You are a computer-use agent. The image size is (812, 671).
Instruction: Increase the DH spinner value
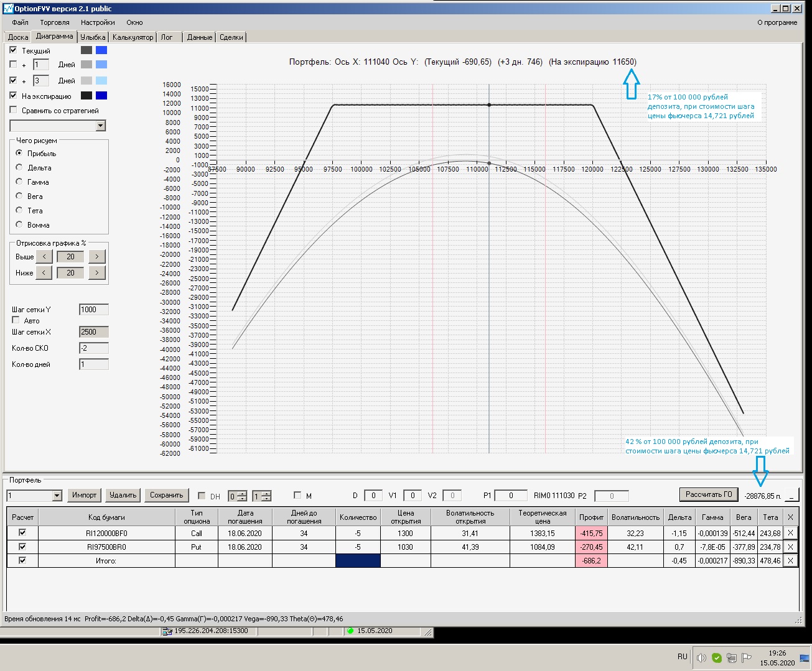(241, 493)
